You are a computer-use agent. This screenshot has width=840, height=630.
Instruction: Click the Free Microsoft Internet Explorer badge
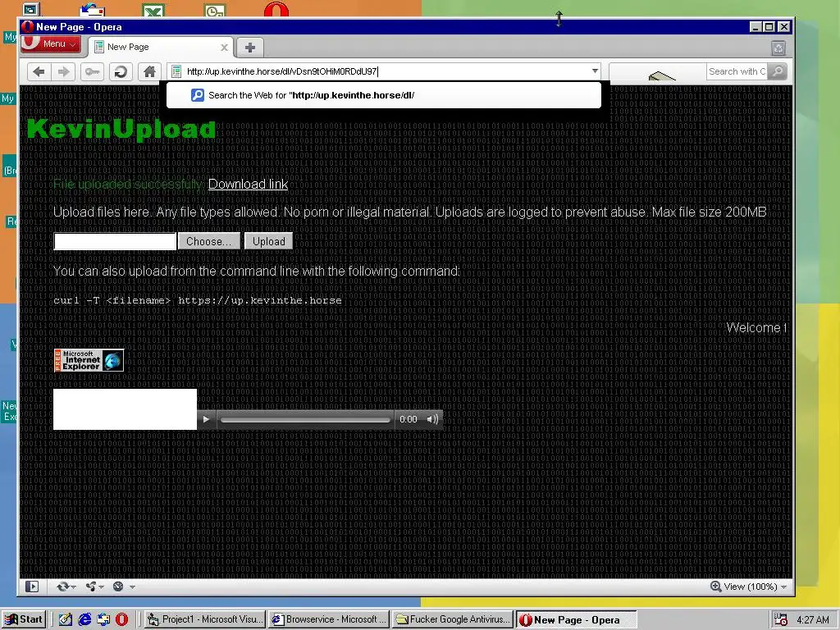pyautogui.click(x=89, y=360)
